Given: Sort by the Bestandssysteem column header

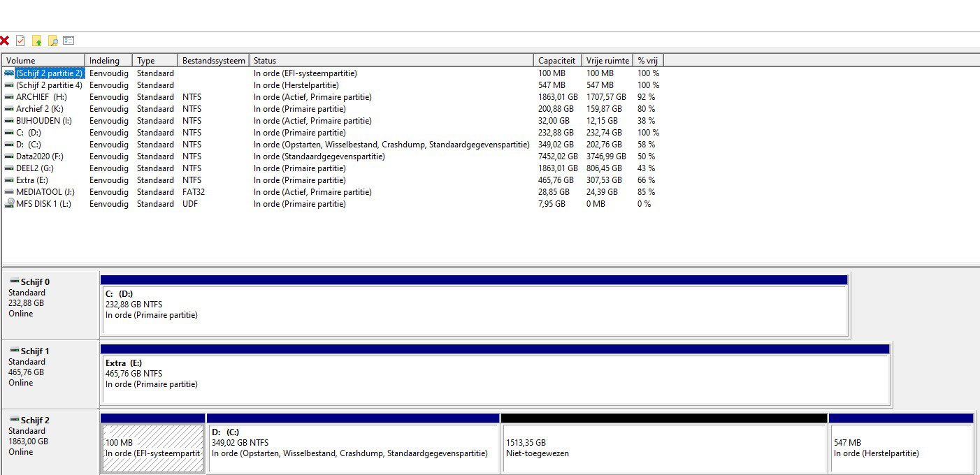Looking at the screenshot, I should coord(214,61).
